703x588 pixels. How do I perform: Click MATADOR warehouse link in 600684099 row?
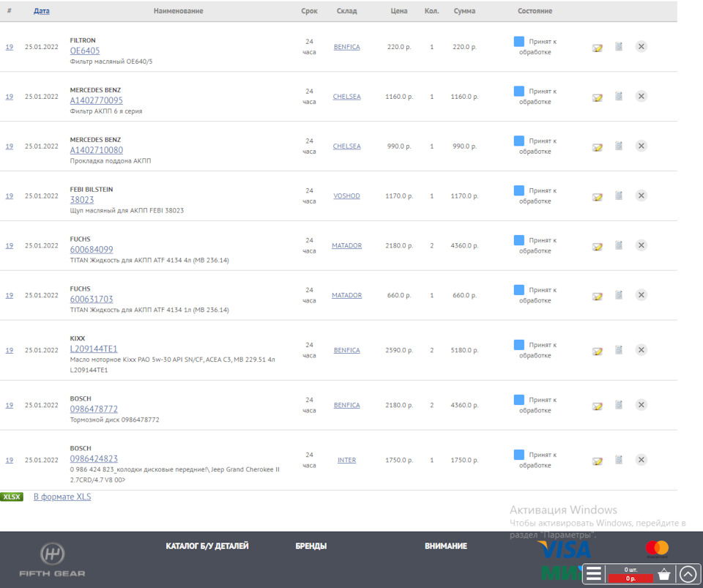346,246
